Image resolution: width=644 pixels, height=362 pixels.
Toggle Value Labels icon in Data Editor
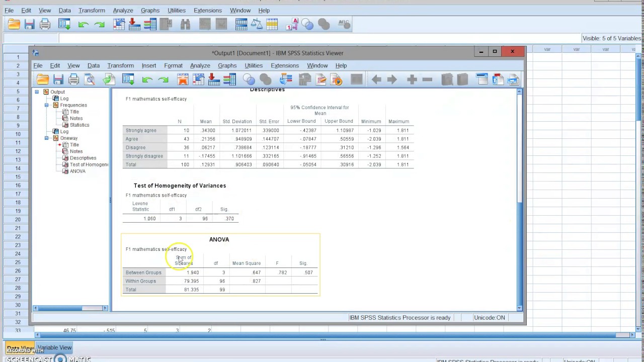coord(292,24)
